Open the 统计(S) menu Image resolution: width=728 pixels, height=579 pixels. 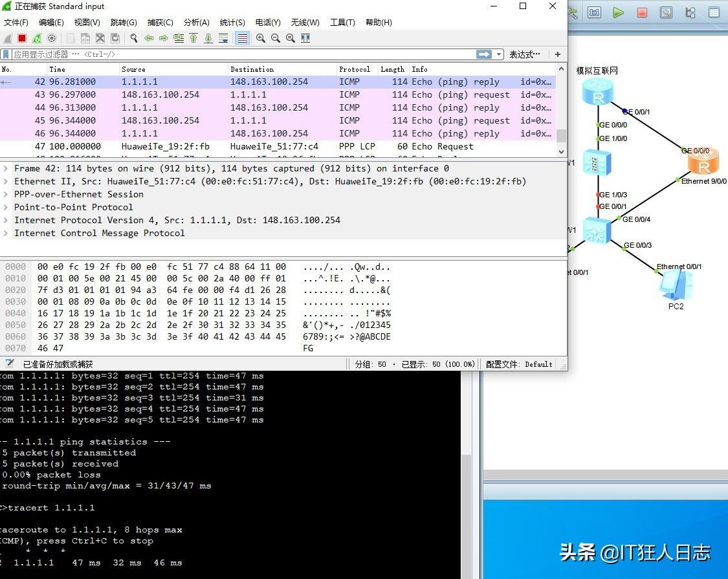click(x=232, y=23)
